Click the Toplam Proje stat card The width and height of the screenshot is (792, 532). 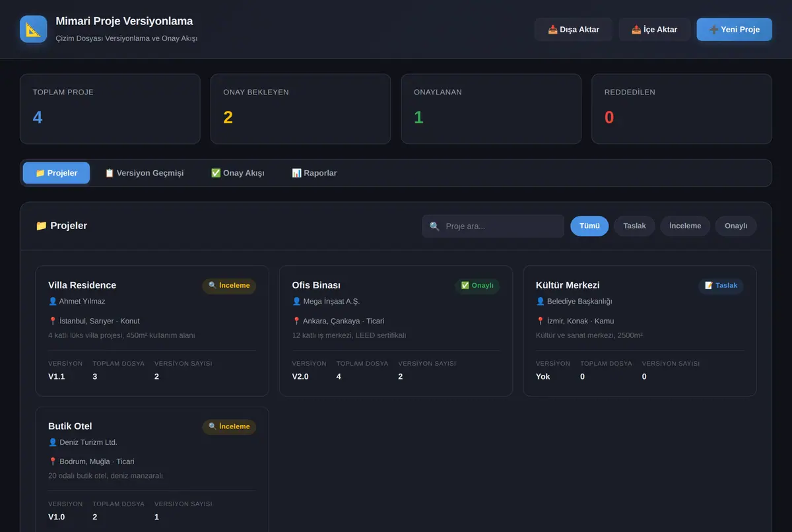110,109
